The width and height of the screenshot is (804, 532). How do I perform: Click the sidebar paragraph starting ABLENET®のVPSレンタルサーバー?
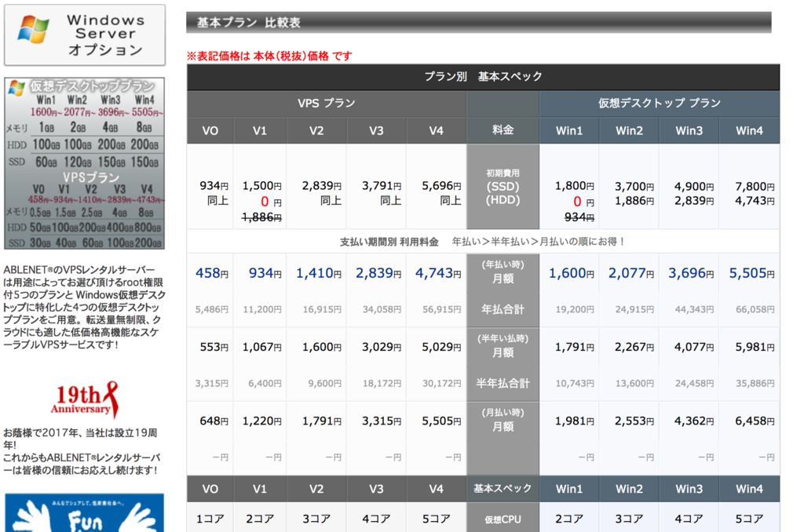point(84,307)
